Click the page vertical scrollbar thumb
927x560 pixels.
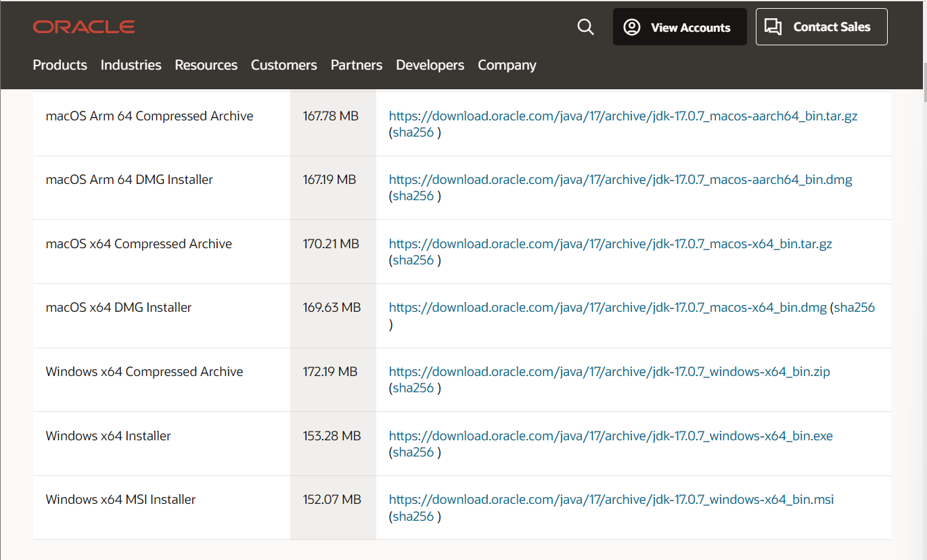tap(924, 83)
